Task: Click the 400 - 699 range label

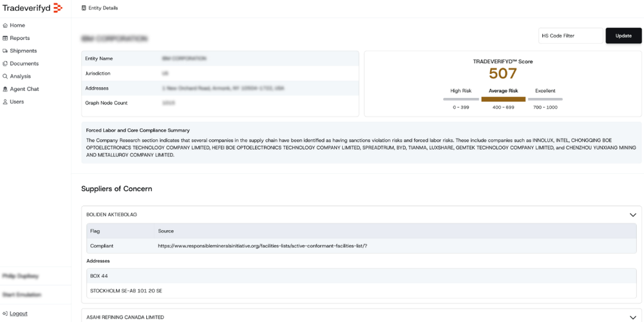Action: pyautogui.click(x=503, y=108)
